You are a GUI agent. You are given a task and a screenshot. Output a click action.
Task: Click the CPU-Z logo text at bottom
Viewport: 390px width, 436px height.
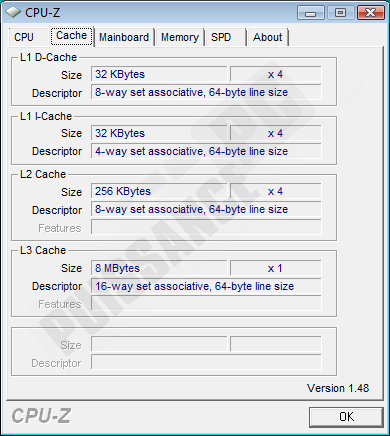pyautogui.click(x=41, y=416)
